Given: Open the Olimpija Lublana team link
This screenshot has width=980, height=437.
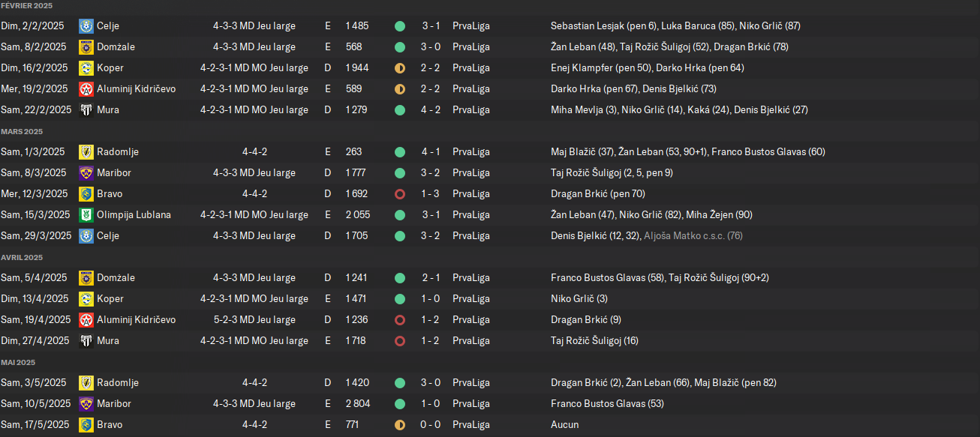Looking at the screenshot, I should pos(134,214).
